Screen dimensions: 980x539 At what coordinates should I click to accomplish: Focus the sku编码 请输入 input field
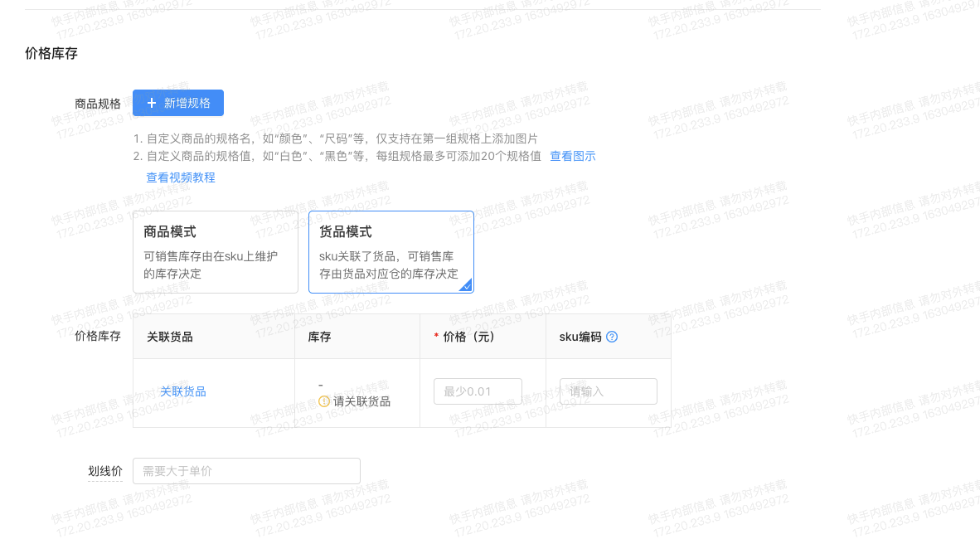point(608,391)
